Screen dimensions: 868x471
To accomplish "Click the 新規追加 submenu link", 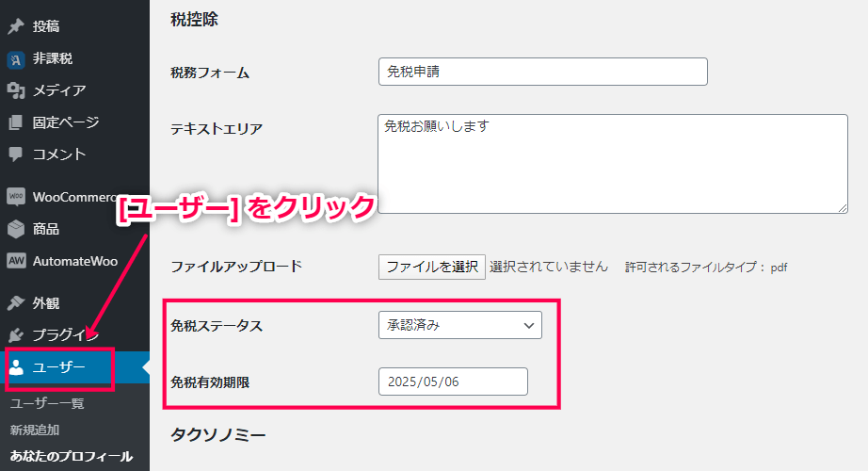I will pyautogui.click(x=34, y=430).
